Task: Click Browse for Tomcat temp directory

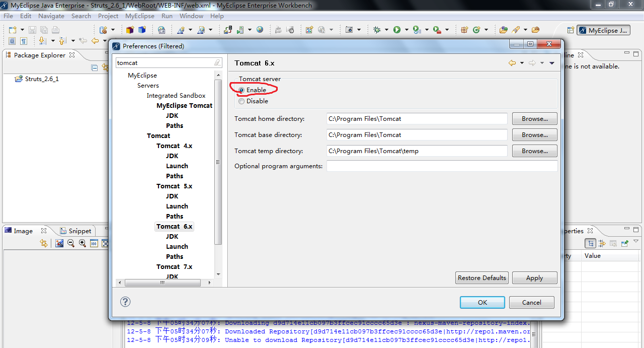Action: tap(534, 151)
